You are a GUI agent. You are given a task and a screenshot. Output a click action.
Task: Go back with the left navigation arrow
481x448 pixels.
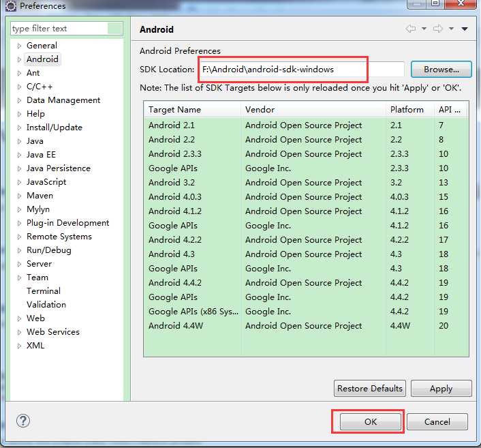pyautogui.click(x=410, y=29)
